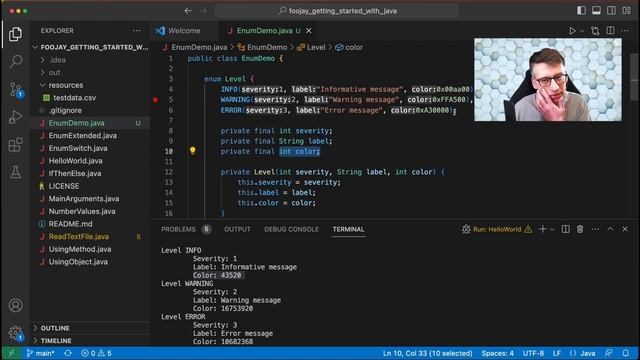This screenshot has height=360, width=640.
Task: Customize layout icon in title bar
Action: point(627,11)
